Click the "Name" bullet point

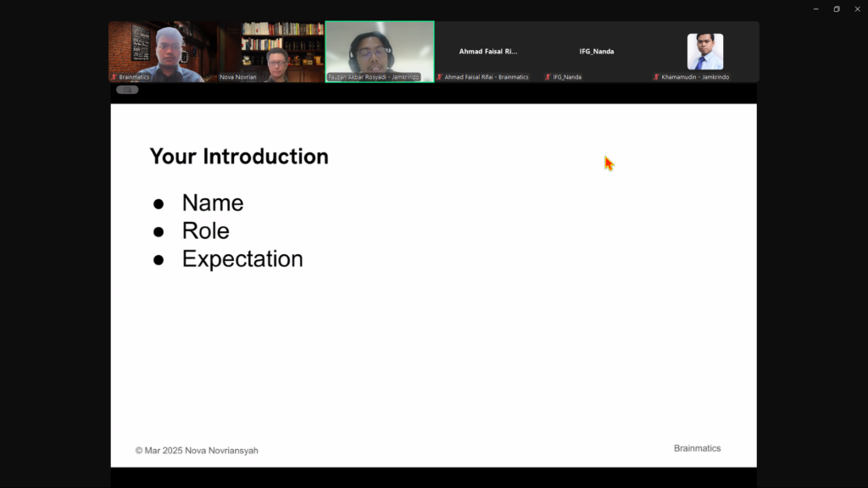coord(213,203)
